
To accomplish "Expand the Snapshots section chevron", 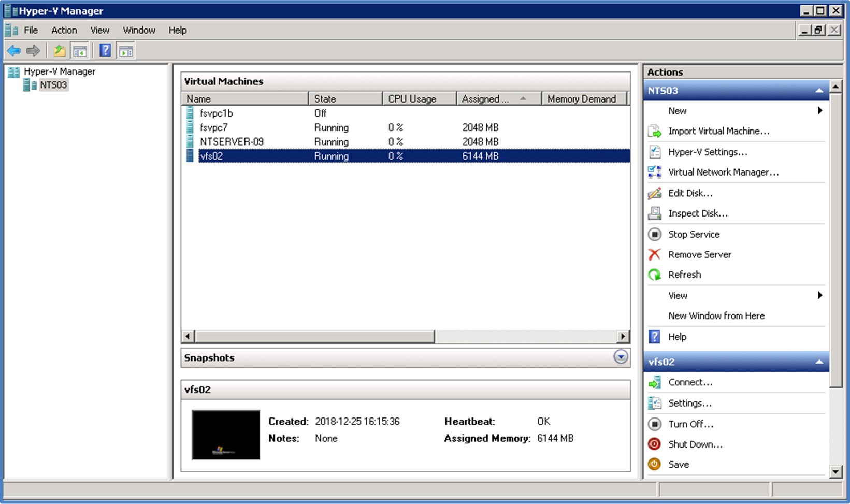I will coord(621,357).
